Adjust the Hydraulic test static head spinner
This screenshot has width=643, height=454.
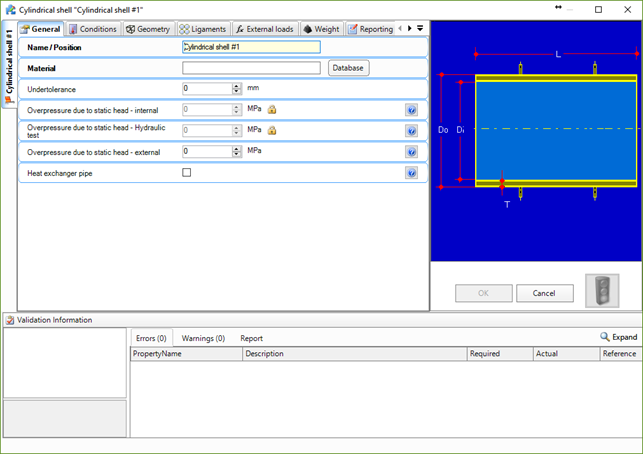(x=237, y=130)
